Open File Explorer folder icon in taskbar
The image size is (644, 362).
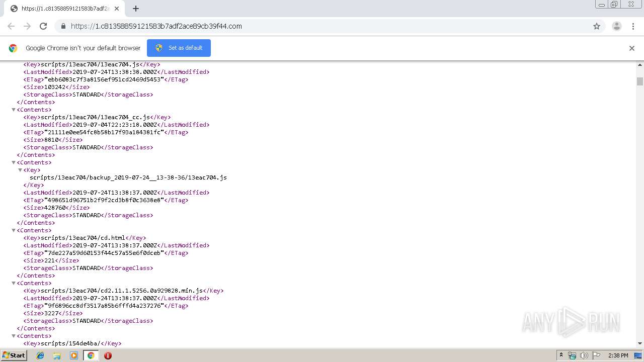(57, 355)
